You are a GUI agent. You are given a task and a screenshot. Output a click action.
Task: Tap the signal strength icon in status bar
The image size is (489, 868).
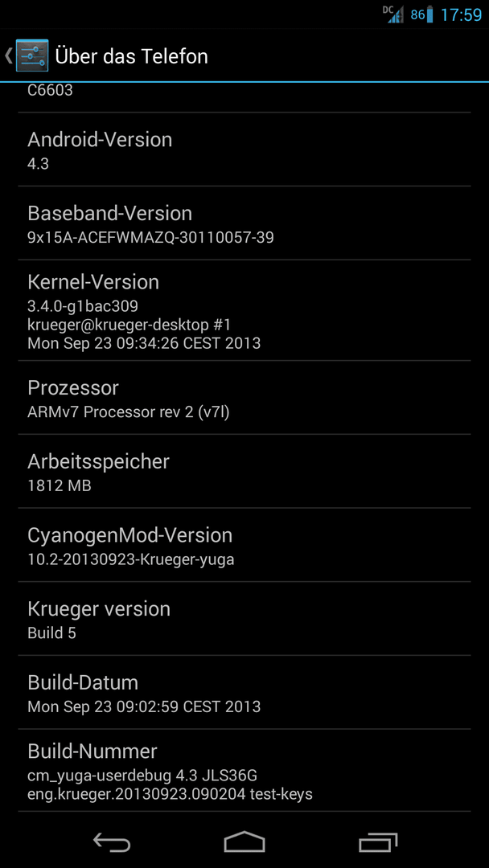(395, 15)
